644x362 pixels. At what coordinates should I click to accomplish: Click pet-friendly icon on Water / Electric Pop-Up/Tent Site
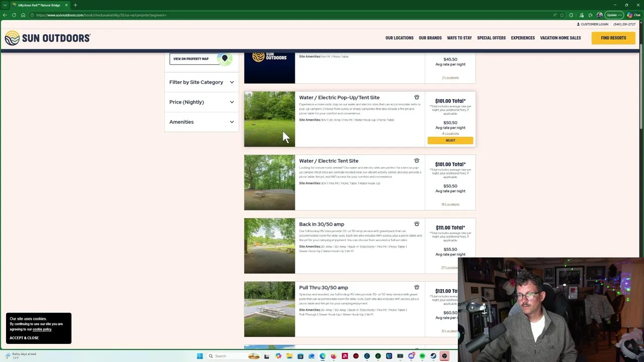417,97
